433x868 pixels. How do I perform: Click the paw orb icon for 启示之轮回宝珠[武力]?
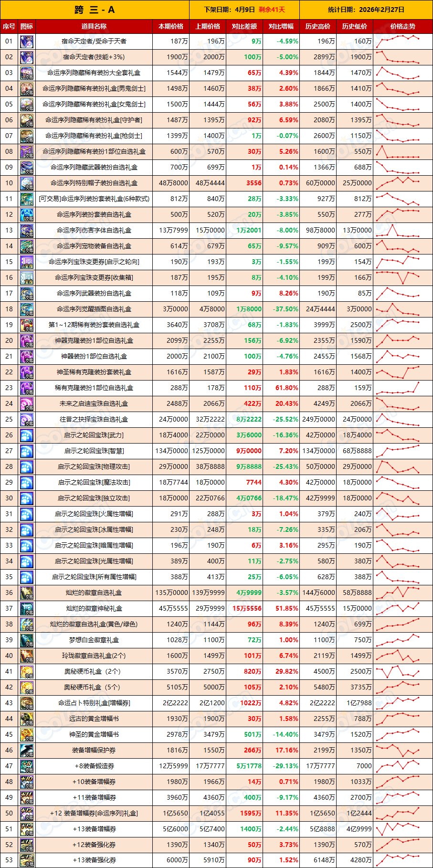click(x=27, y=435)
